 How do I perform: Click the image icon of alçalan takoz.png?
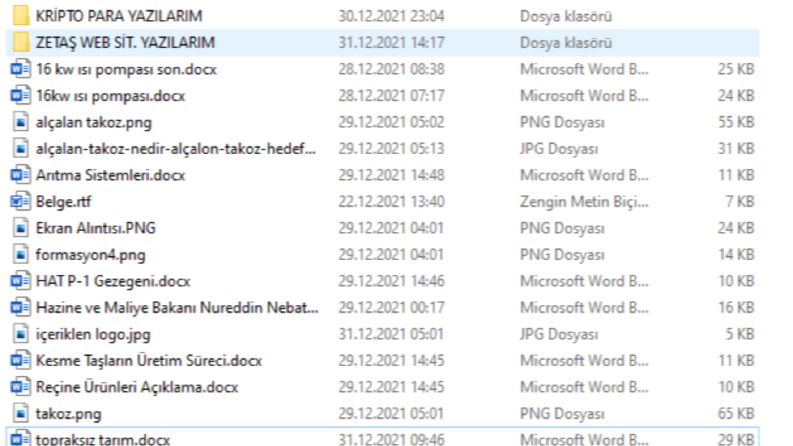pyautogui.click(x=20, y=122)
